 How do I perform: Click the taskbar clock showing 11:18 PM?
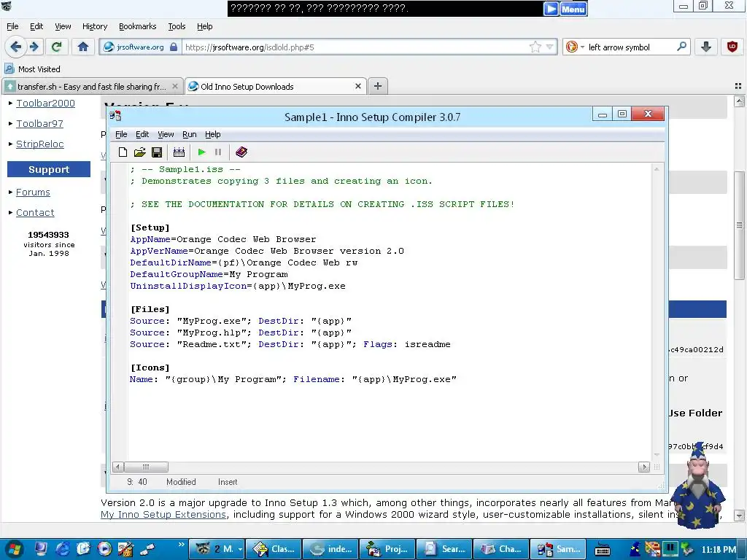coord(719,550)
